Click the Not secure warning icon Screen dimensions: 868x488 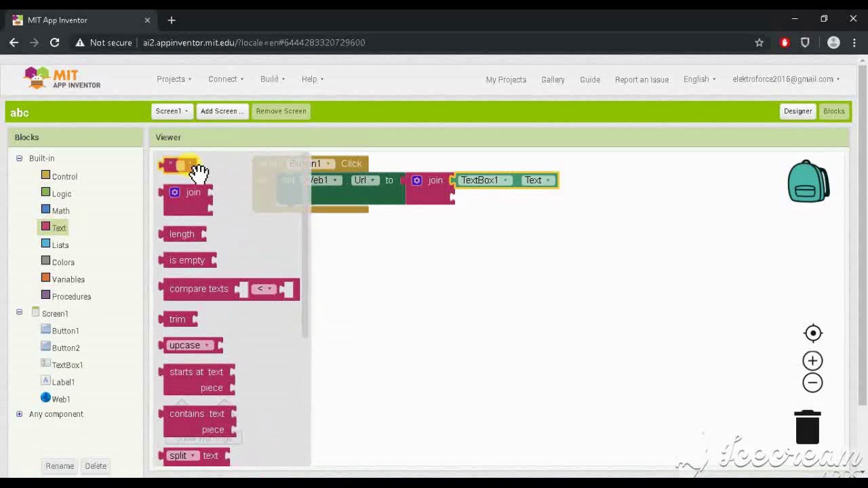[x=80, y=43]
